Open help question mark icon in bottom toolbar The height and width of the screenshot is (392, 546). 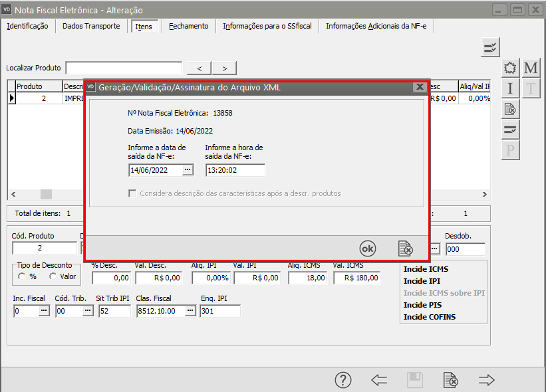point(342,380)
